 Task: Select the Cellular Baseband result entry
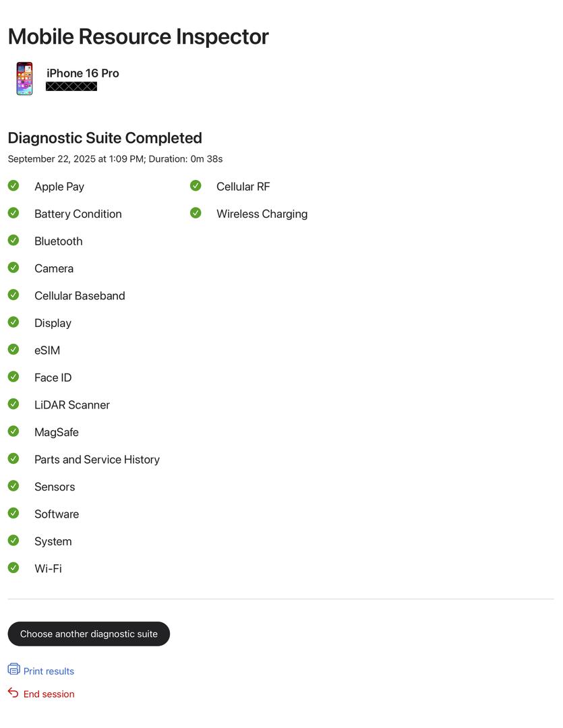(x=80, y=296)
